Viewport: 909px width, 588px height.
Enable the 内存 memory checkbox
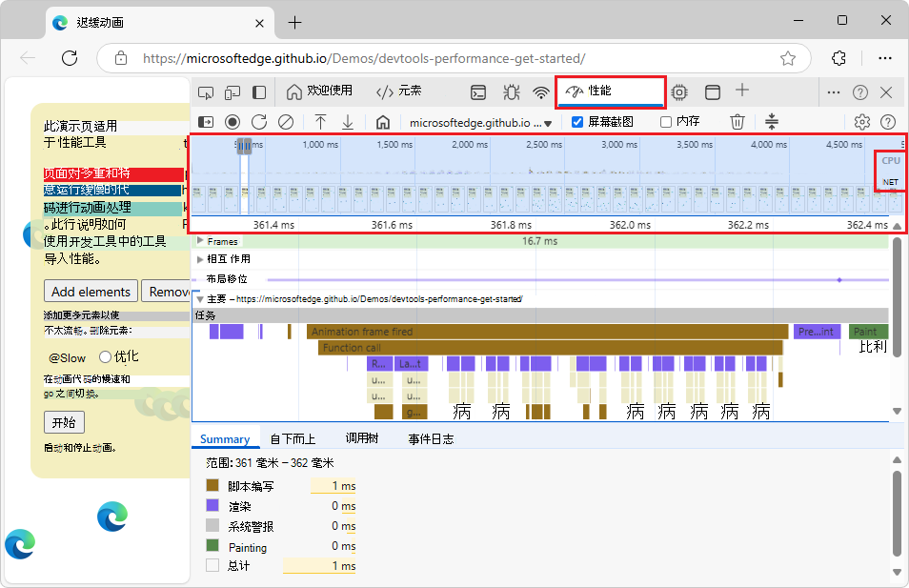(666, 122)
